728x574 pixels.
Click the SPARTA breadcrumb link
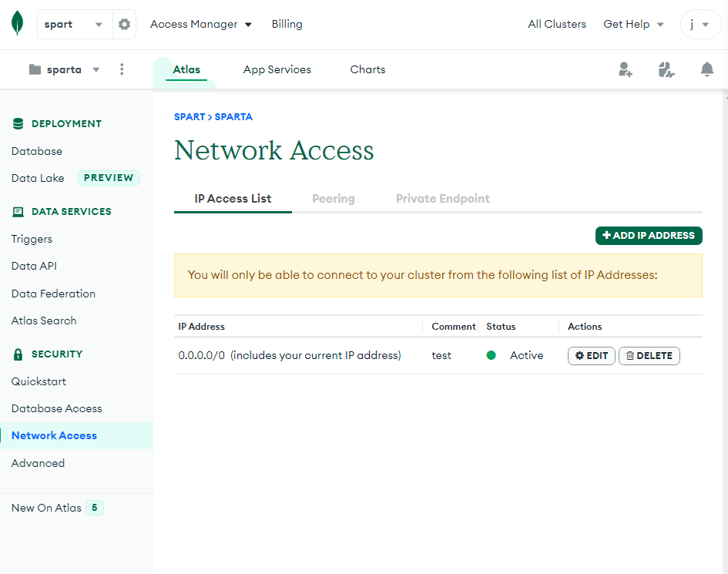tap(233, 117)
